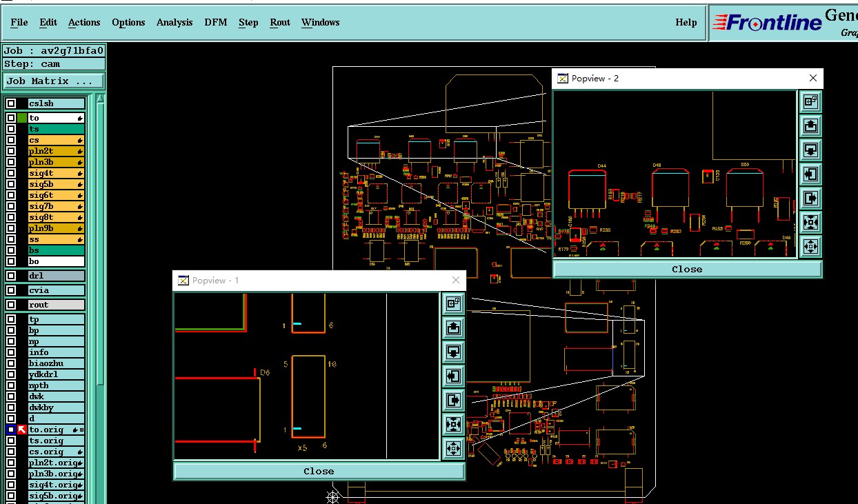Click the flag icon on the cs layer row

click(81, 140)
